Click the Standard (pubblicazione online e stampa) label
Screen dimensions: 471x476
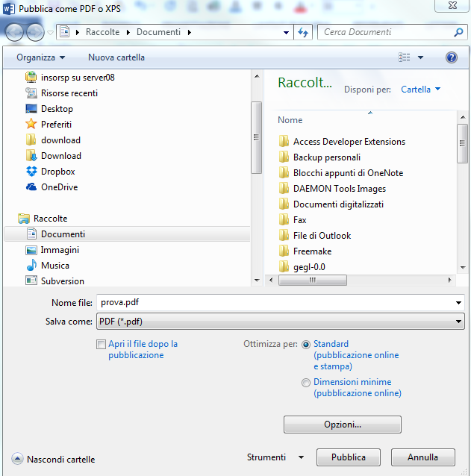tap(356, 355)
